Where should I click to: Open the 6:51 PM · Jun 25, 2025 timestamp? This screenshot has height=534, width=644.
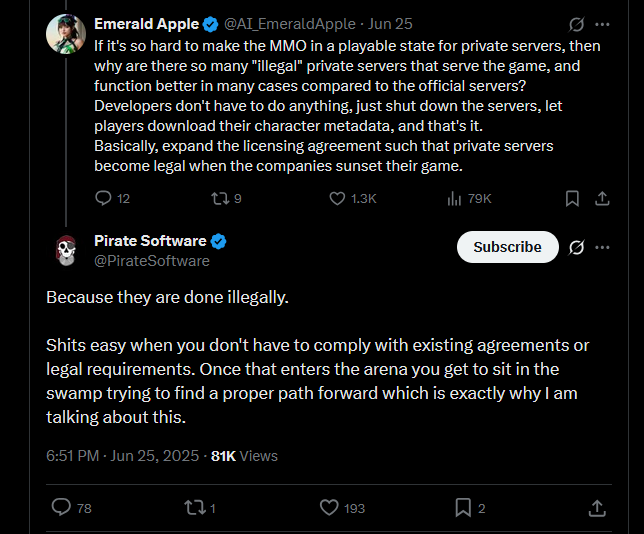point(122,456)
